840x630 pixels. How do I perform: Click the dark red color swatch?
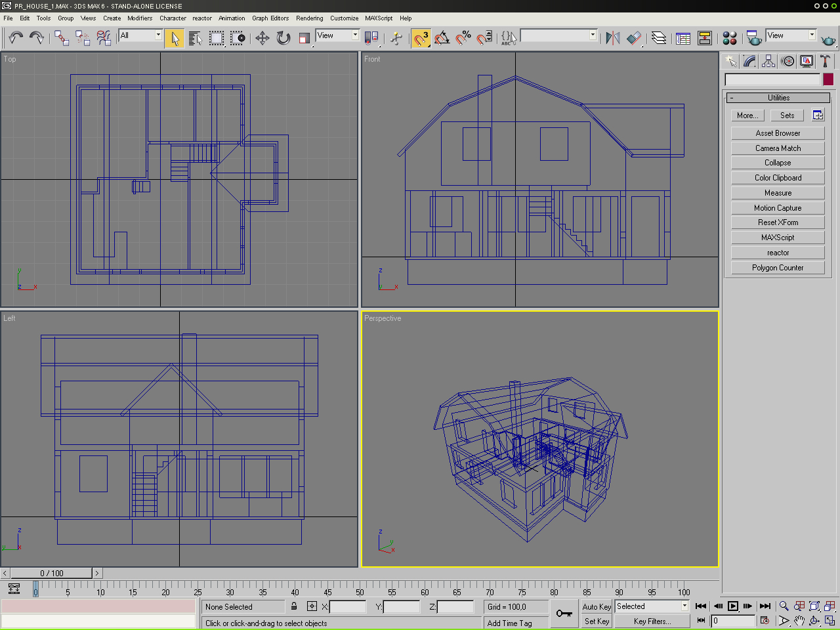coord(828,79)
